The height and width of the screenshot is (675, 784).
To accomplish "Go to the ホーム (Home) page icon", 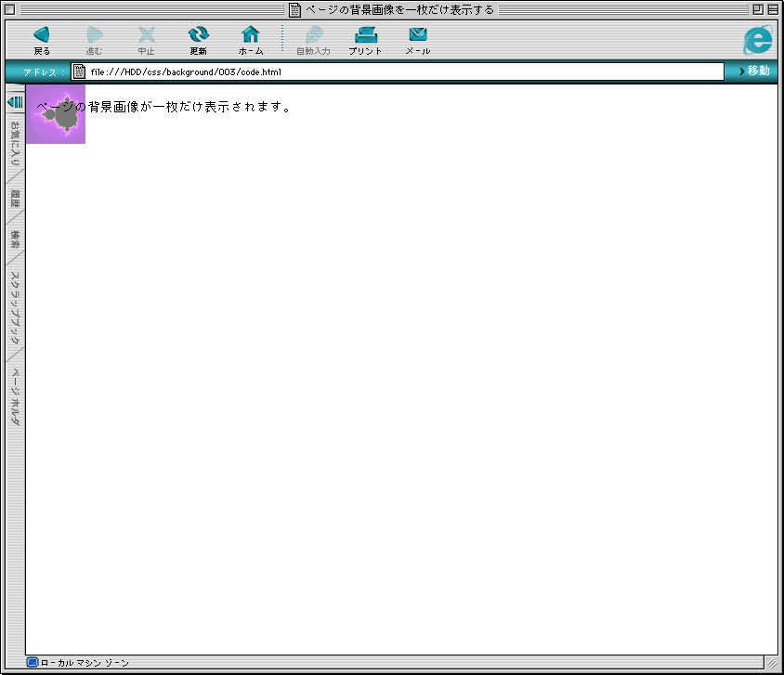I will (x=251, y=36).
